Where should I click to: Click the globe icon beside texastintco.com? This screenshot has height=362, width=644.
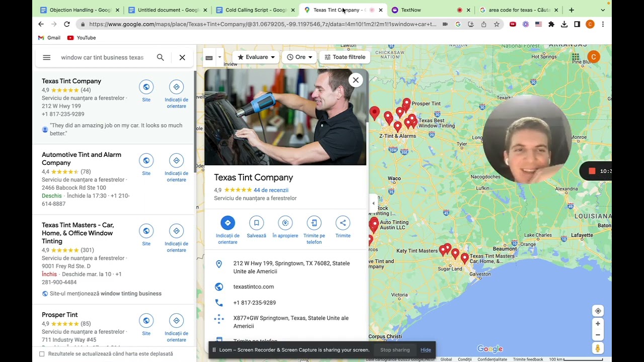coord(219,287)
